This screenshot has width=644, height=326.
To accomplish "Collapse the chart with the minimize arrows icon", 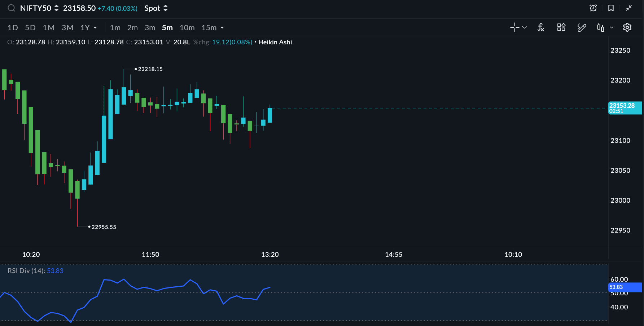I will tap(629, 8).
